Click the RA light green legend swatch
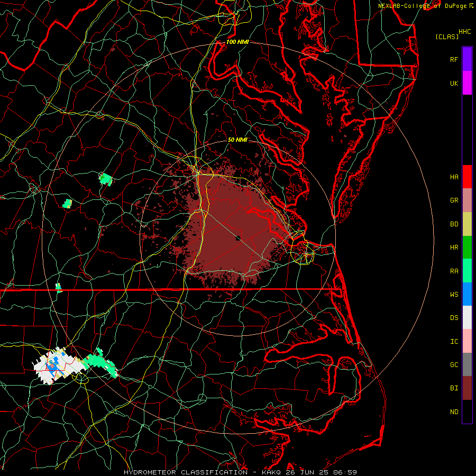The image size is (476, 476). point(467,271)
